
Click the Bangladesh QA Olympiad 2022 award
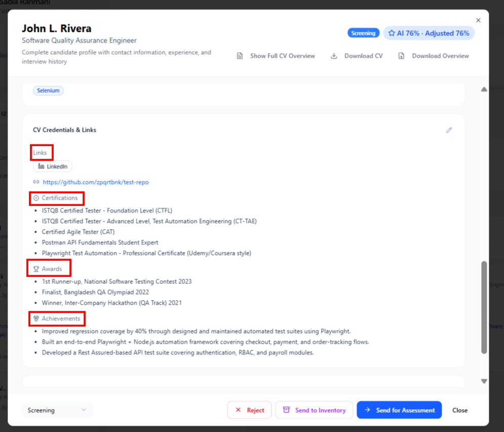tap(95, 292)
